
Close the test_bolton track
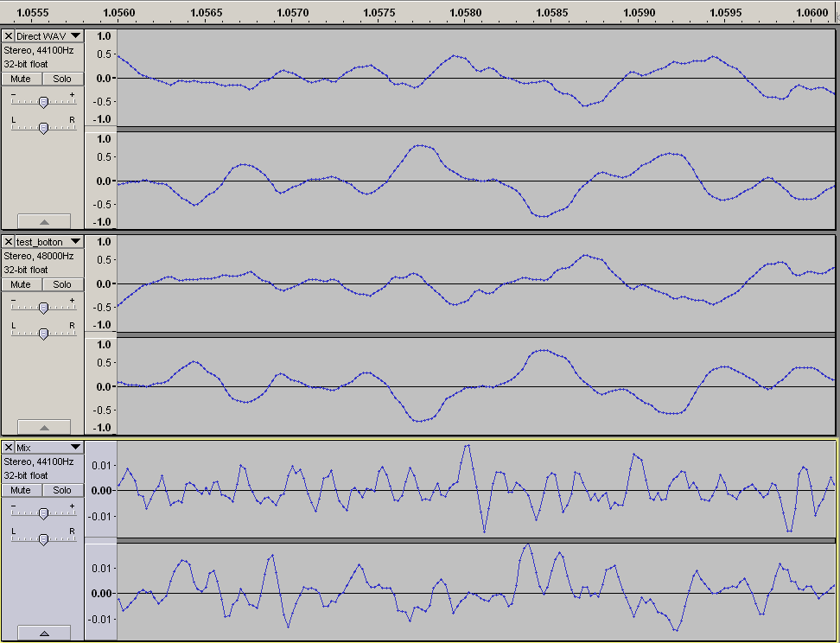(x=9, y=242)
